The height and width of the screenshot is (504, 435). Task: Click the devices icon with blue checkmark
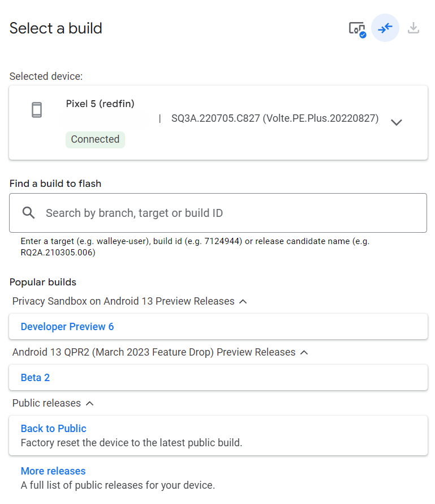click(357, 28)
